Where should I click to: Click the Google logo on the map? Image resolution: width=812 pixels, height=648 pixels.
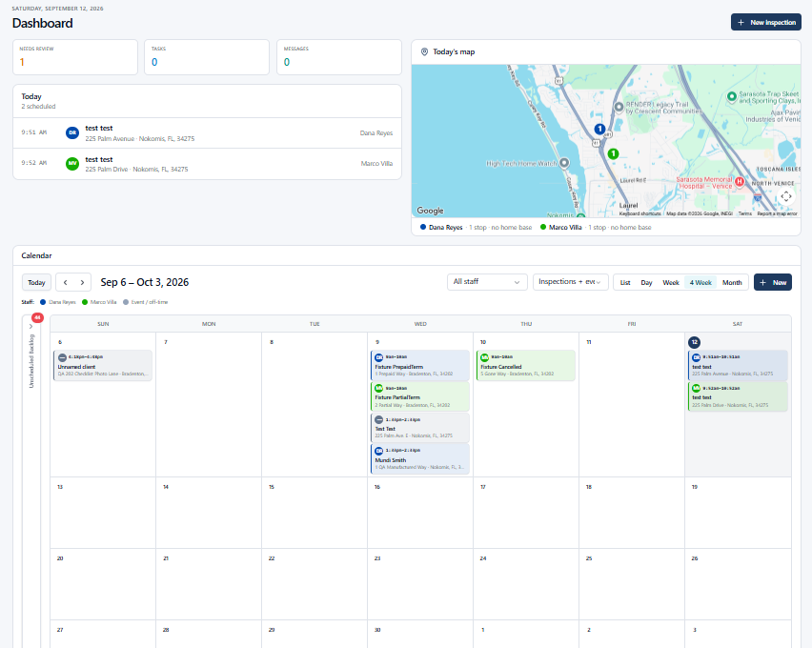tap(431, 211)
